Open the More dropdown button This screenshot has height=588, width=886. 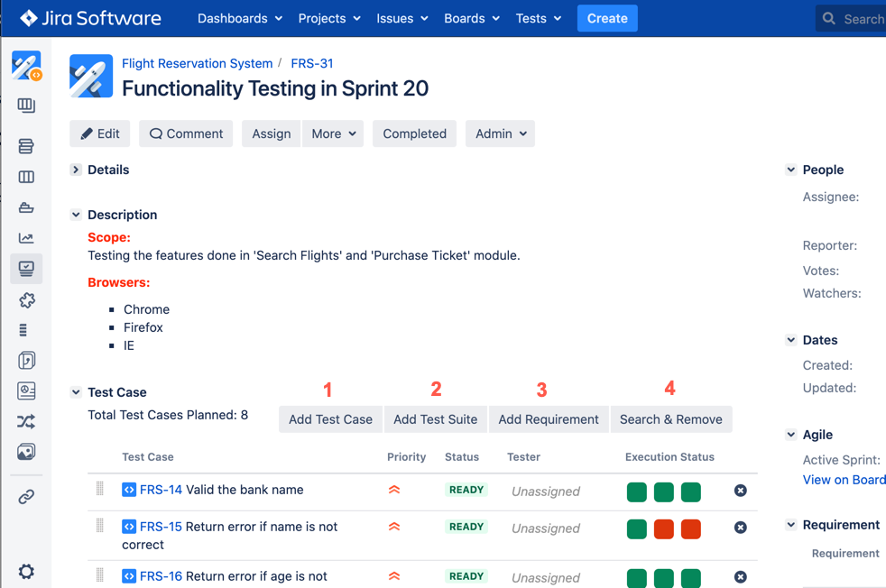tap(333, 133)
